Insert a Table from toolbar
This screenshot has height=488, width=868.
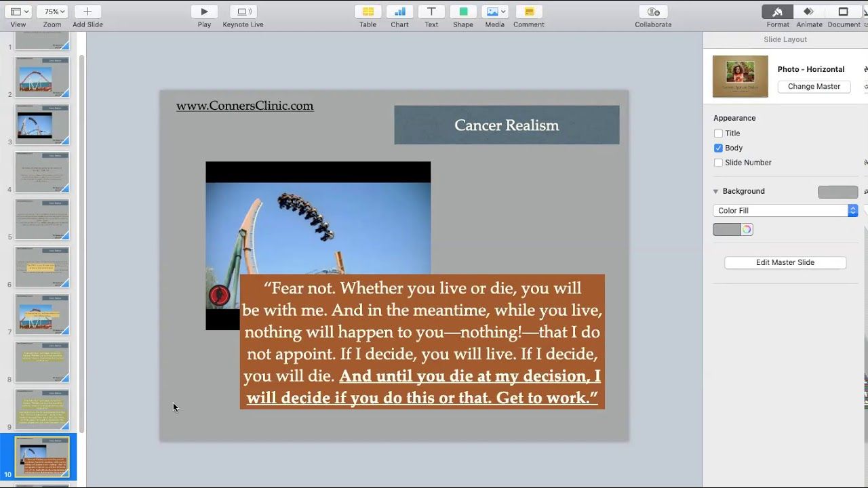click(x=368, y=12)
